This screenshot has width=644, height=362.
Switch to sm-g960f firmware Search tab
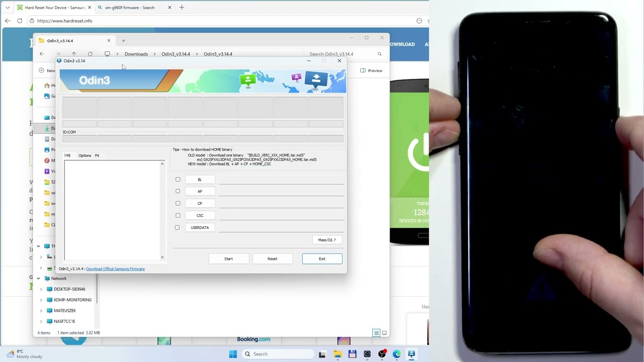coord(134,8)
